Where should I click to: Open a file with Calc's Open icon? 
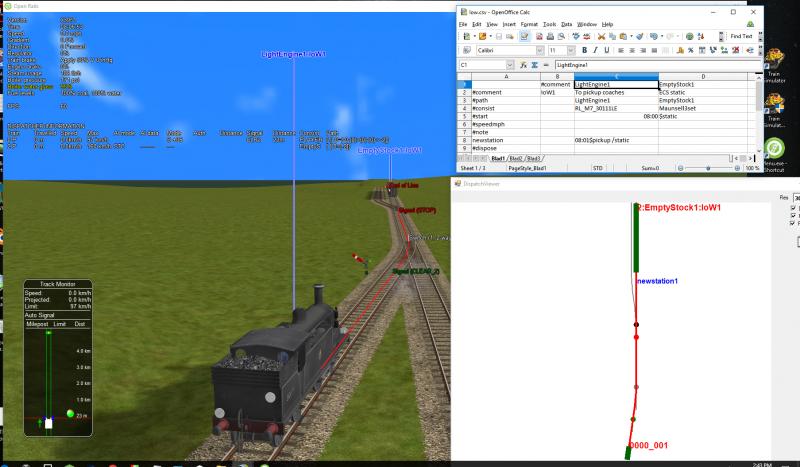pos(482,36)
